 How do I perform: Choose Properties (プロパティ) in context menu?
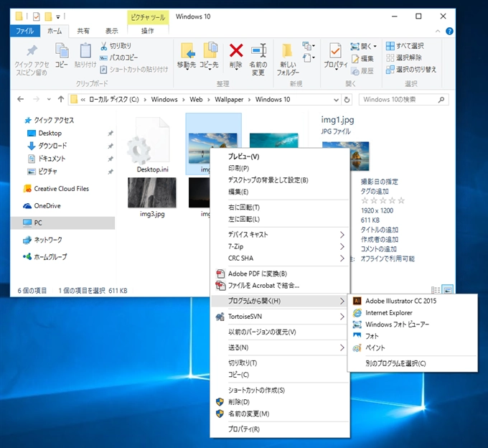(280, 429)
